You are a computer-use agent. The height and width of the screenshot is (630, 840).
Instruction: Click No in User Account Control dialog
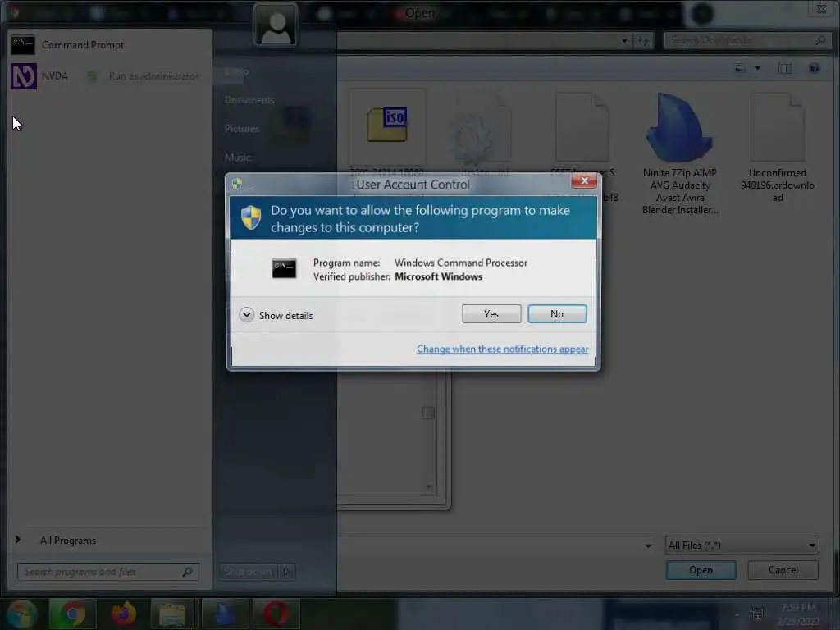[x=557, y=314]
